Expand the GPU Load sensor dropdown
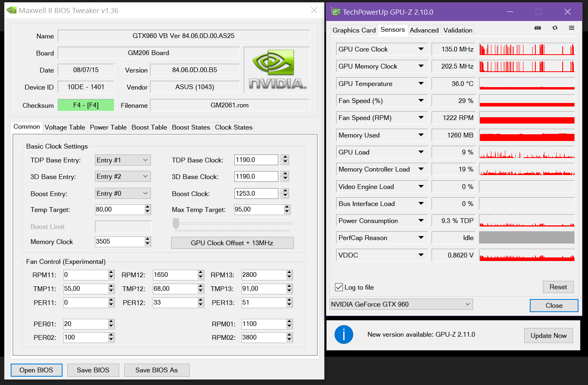 click(421, 152)
